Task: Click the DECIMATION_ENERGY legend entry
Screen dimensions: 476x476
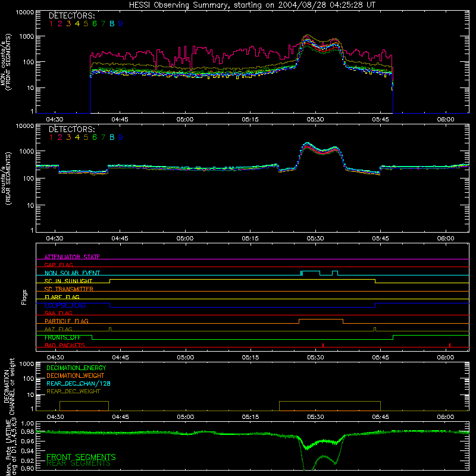Action: (x=76, y=368)
